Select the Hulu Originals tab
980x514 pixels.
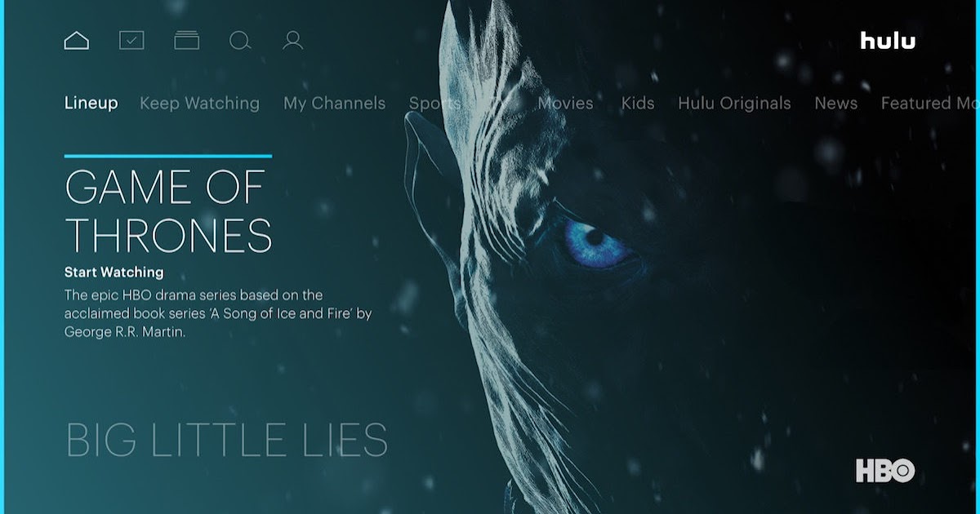coord(734,104)
